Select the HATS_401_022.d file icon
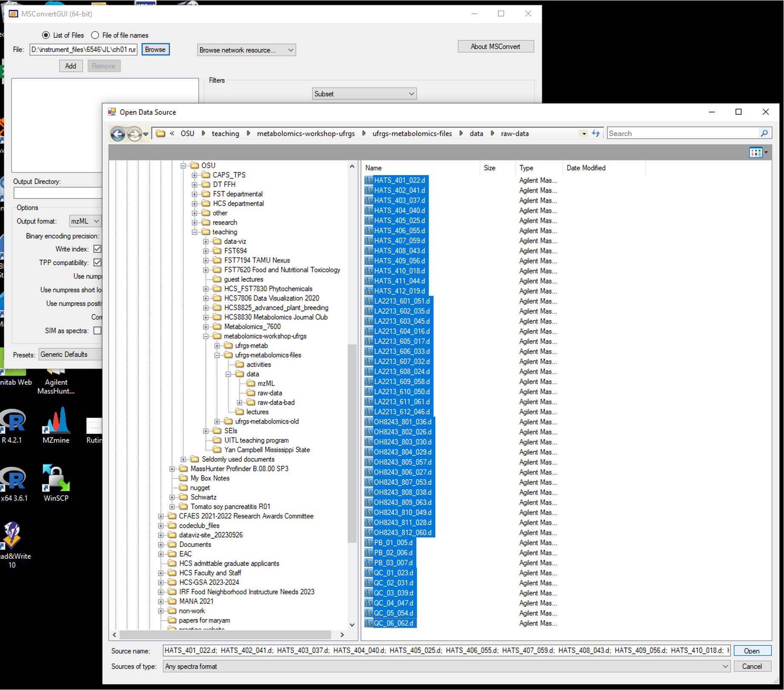 pyautogui.click(x=369, y=181)
